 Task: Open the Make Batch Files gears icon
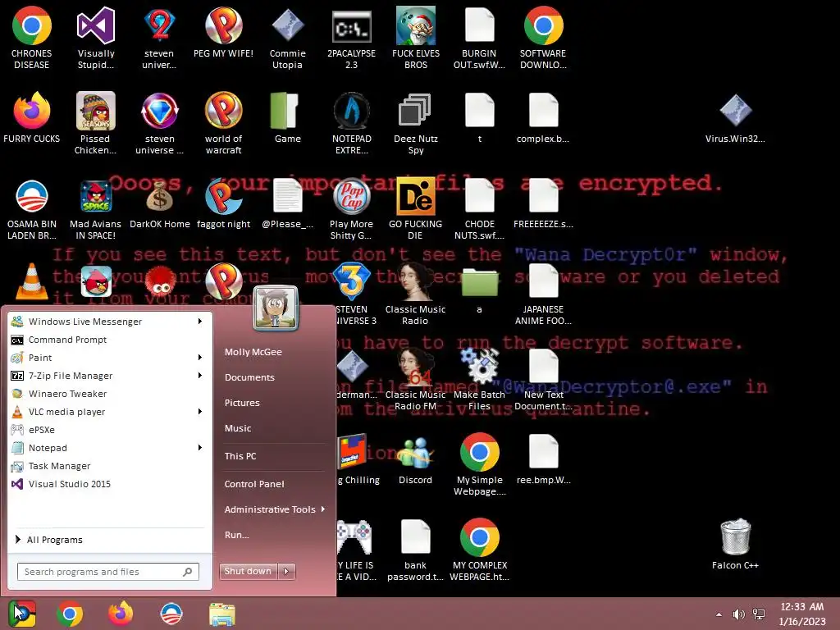pos(479,379)
